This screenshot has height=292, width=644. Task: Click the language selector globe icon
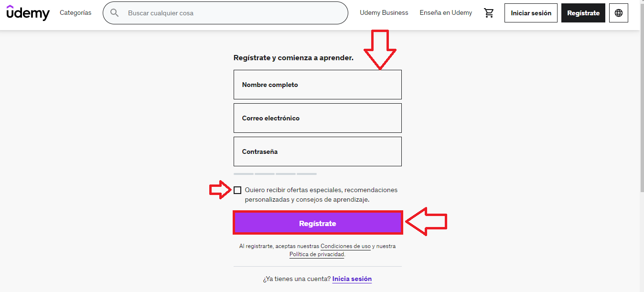[619, 13]
